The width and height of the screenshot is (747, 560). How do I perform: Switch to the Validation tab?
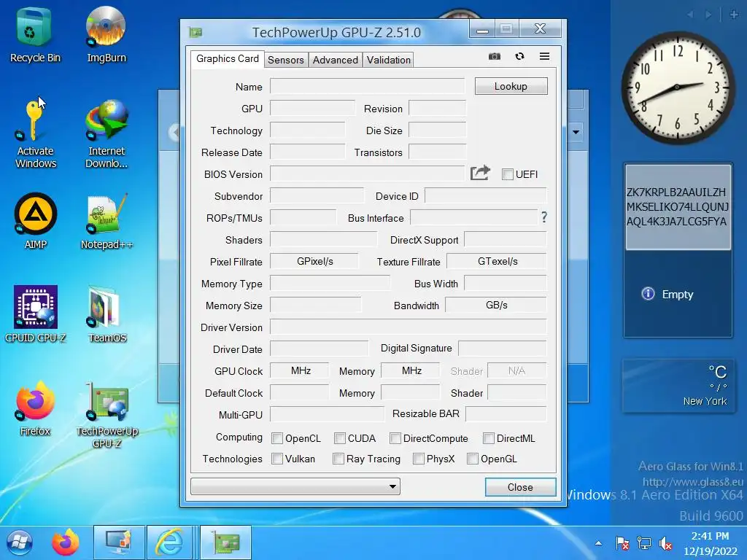pyautogui.click(x=389, y=60)
